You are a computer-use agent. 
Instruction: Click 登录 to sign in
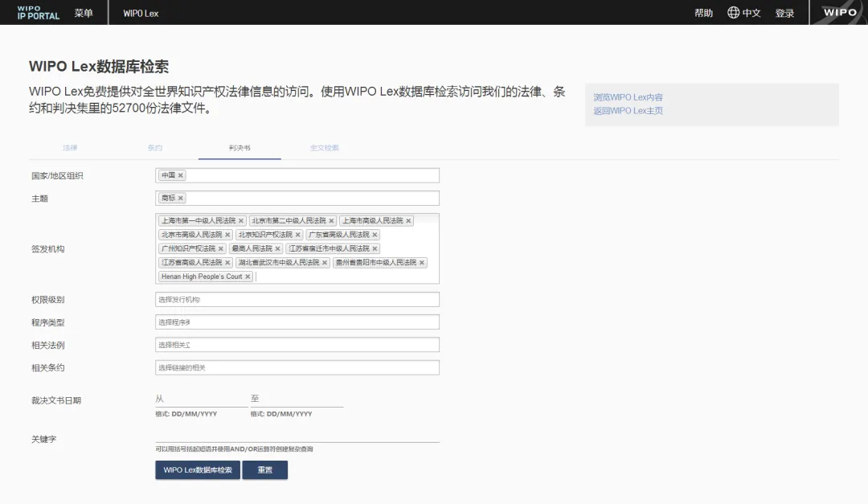[785, 13]
